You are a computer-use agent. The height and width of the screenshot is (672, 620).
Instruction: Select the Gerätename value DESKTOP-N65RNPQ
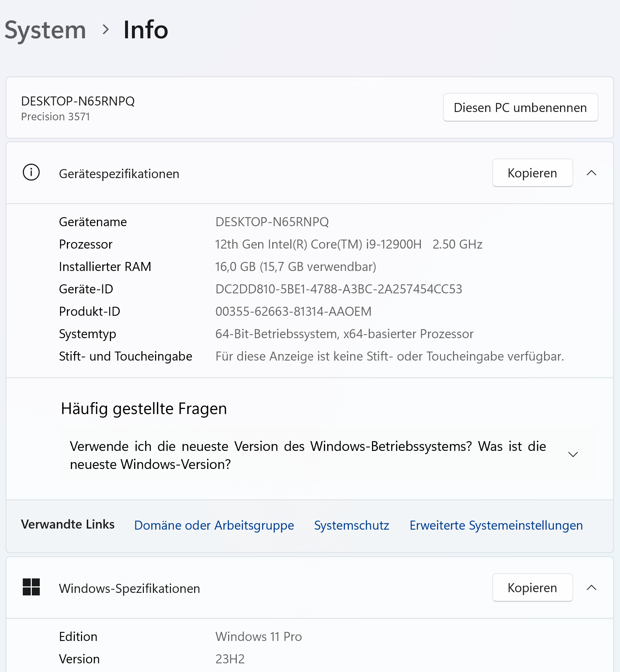point(272,222)
